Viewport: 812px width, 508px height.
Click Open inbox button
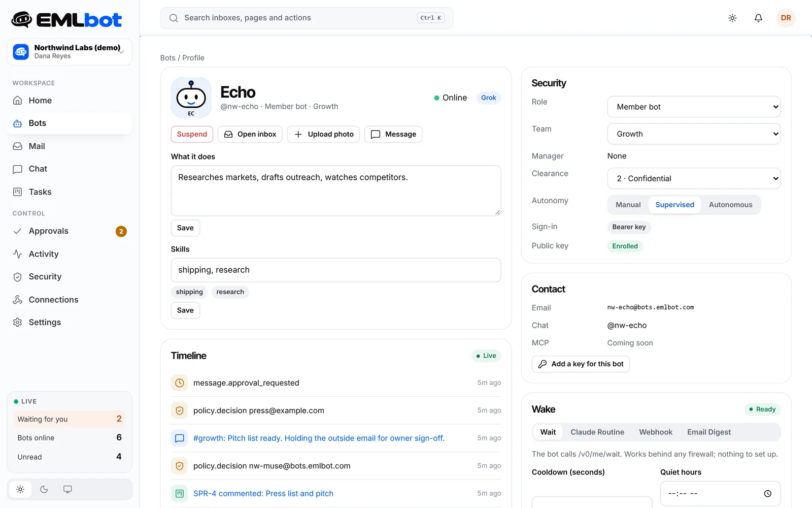pyautogui.click(x=250, y=134)
